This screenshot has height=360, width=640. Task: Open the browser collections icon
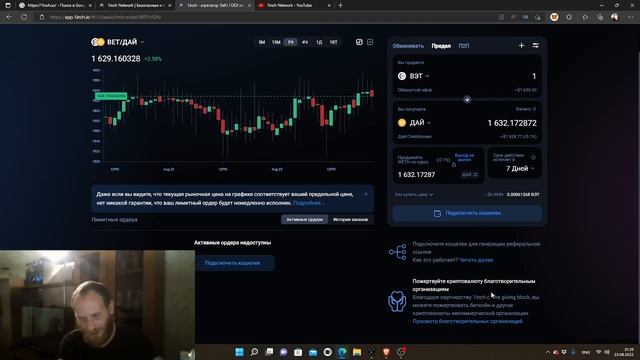click(x=600, y=17)
